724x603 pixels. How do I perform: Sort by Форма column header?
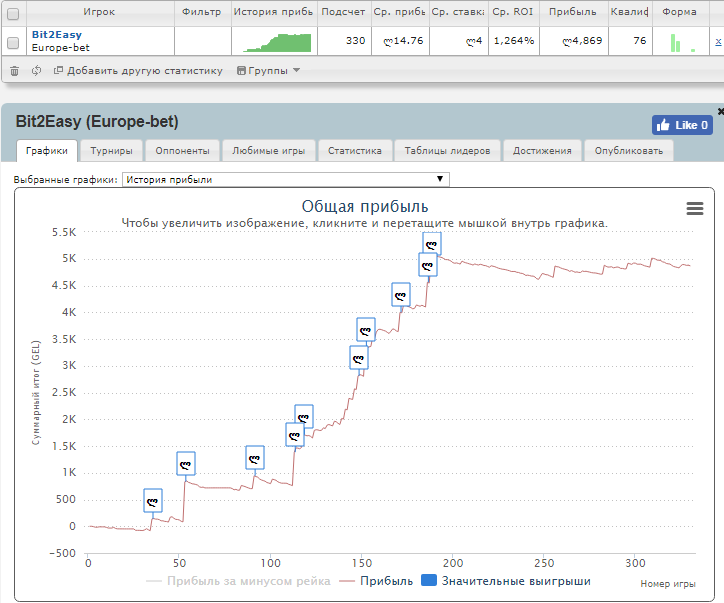tap(680, 12)
